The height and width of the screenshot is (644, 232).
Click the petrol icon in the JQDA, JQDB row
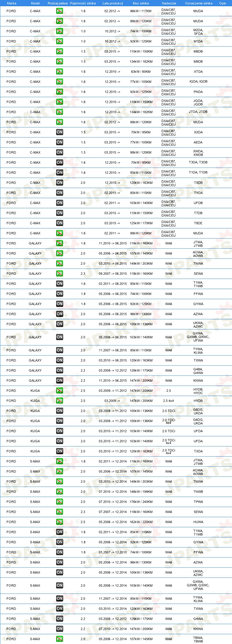[x=60, y=102]
